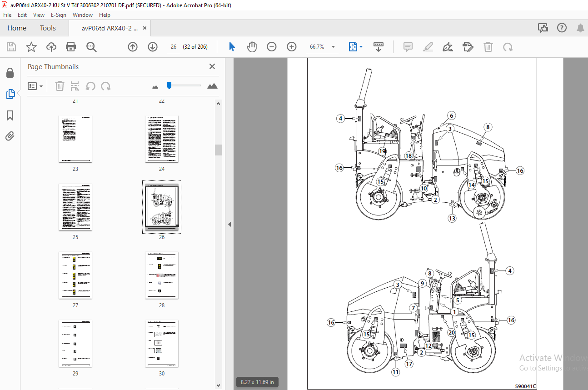Viewport: 588px width, 390px height.
Task: Zoom out with the minus circle
Action: pos(272,47)
